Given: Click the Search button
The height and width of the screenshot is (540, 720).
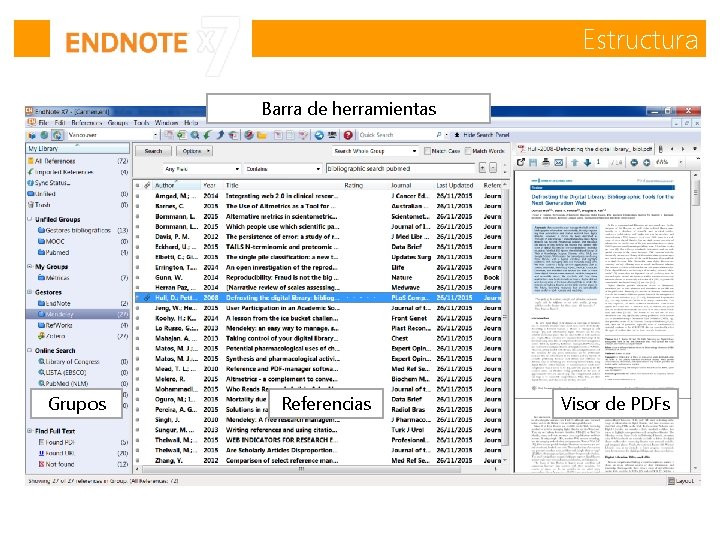Looking at the screenshot, I should point(153,151).
